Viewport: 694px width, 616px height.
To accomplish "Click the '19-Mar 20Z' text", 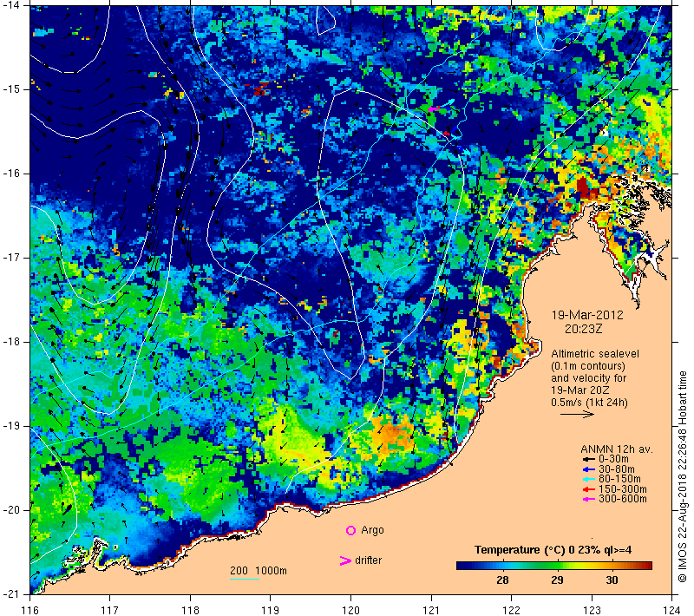I will click(580, 390).
